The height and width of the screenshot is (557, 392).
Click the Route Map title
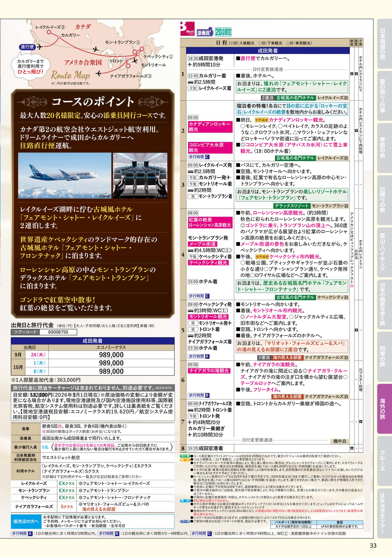click(x=71, y=75)
